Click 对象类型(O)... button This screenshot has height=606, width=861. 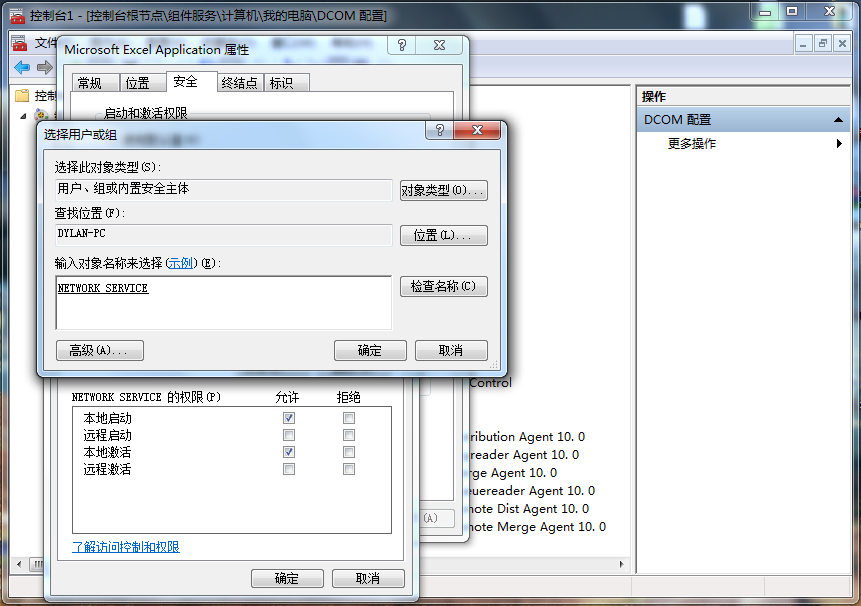(x=444, y=191)
